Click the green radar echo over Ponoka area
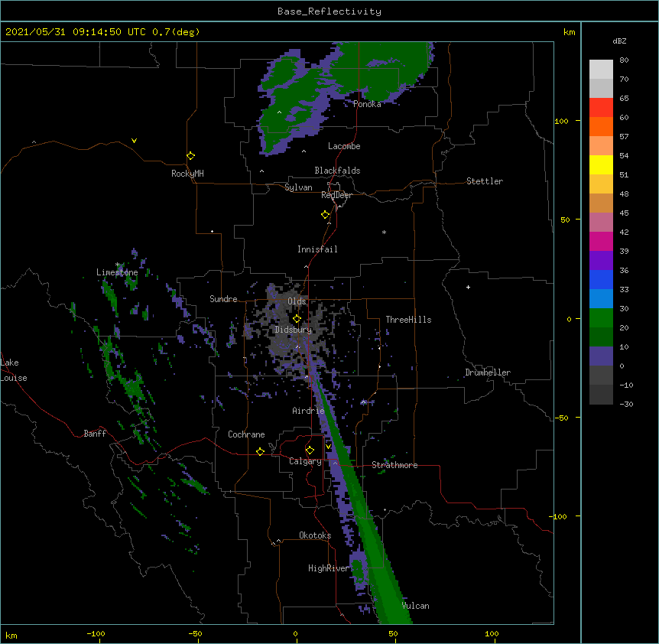Image resolution: width=659 pixels, height=644 pixels. 378,71
